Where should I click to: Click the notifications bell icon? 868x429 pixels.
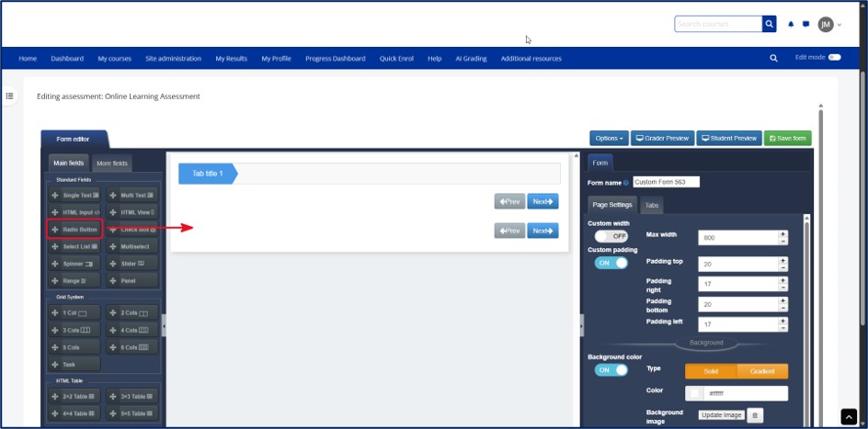pos(791,24)
